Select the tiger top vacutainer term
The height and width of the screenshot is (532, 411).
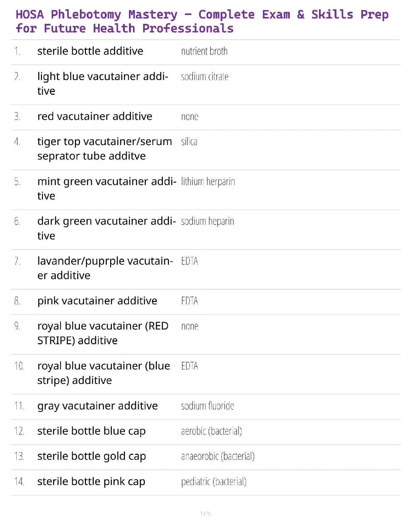click(104, 148)
